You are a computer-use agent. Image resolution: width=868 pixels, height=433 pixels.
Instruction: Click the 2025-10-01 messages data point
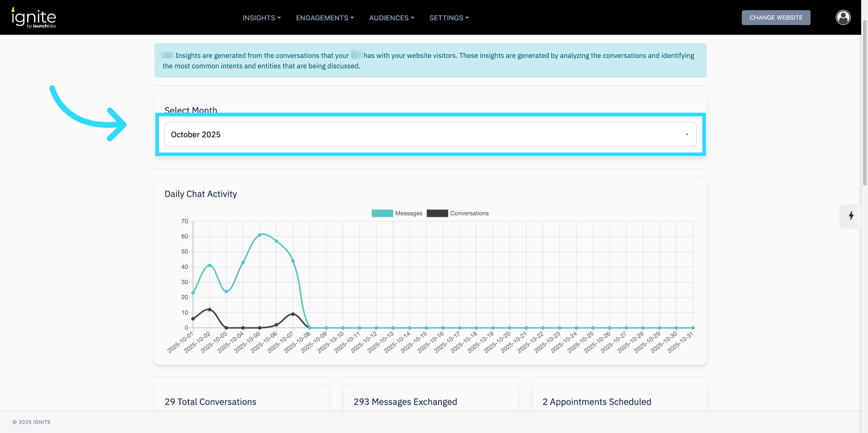click(x=193, y=293)
